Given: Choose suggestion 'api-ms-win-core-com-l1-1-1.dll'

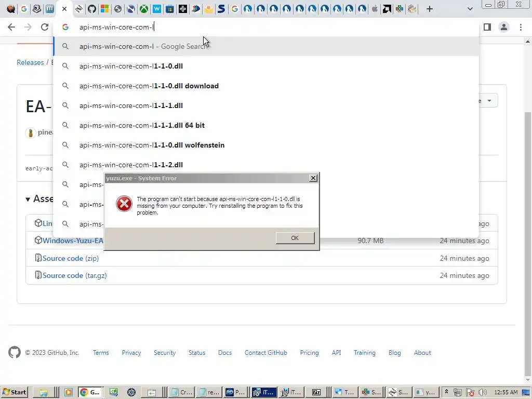Looking at the screenshot, I should [266, 105].
